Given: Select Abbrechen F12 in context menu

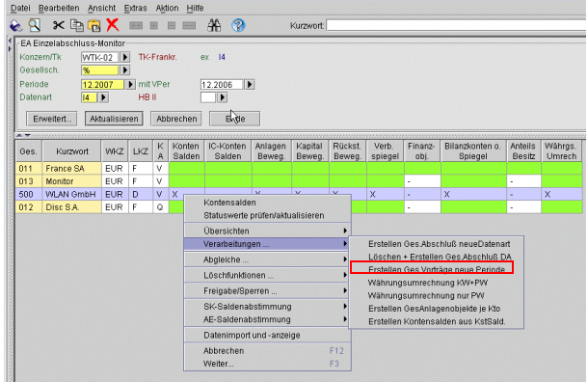Looking at the screenshot, I should [267, 351].
